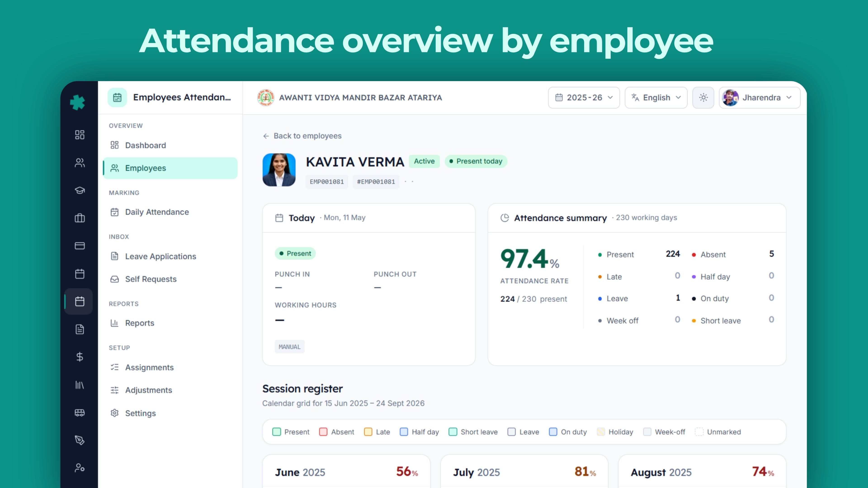This screenshot has height=488, width=868.
Task: Open the library books icon in rail
Action: pos(80,385)
